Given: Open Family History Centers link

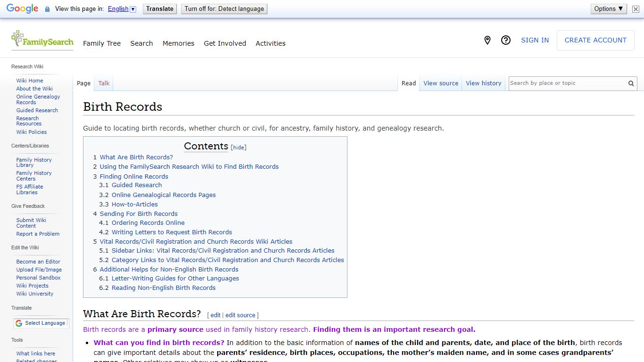Looking at the screenshot, I should (x=34, y=176).
